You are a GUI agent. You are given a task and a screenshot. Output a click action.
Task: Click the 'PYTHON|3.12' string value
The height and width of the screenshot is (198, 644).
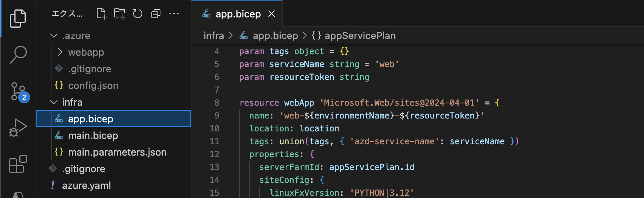click(x=382, y=193)
